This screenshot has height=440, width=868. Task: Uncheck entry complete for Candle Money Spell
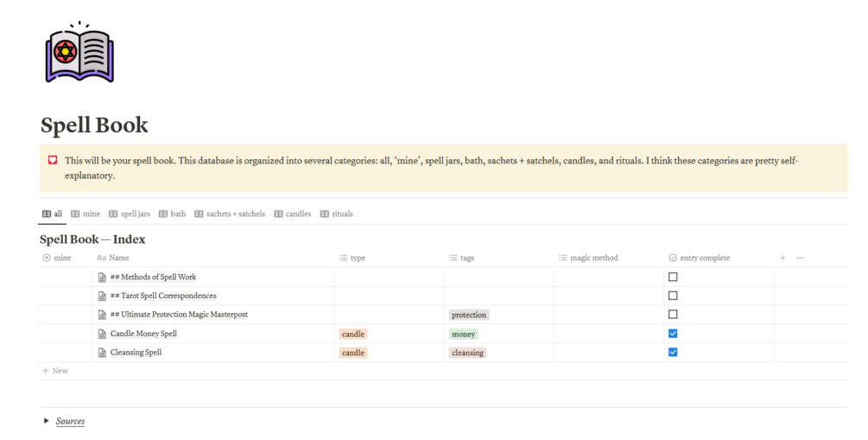pyautogui.click(x=673, y=333)
